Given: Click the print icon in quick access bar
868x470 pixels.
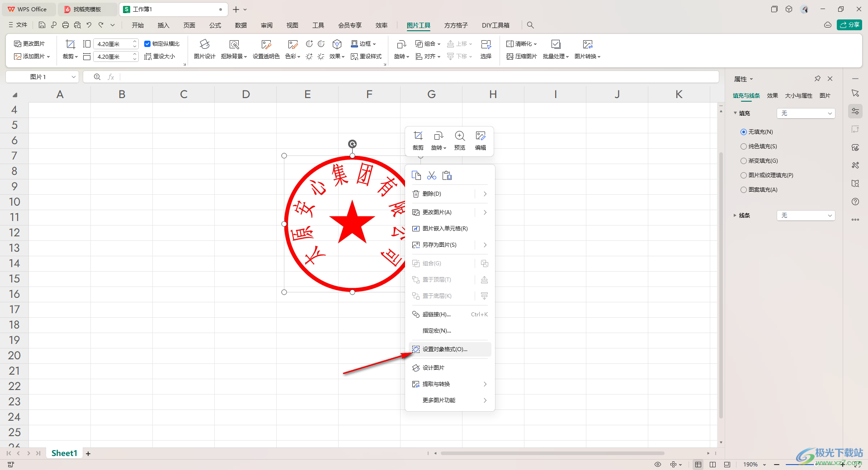Looking at the screenshot, I should pos(66,25).
